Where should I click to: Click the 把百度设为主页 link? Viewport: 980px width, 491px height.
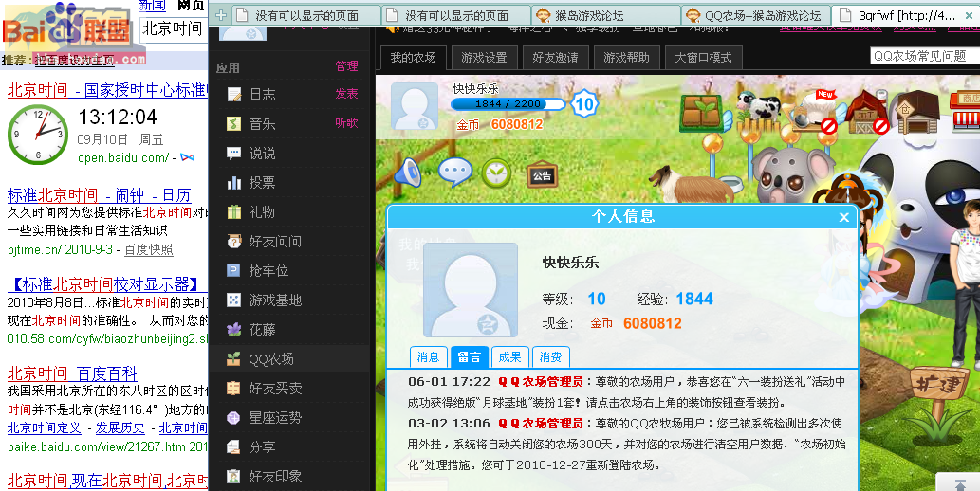click(74, 60)
